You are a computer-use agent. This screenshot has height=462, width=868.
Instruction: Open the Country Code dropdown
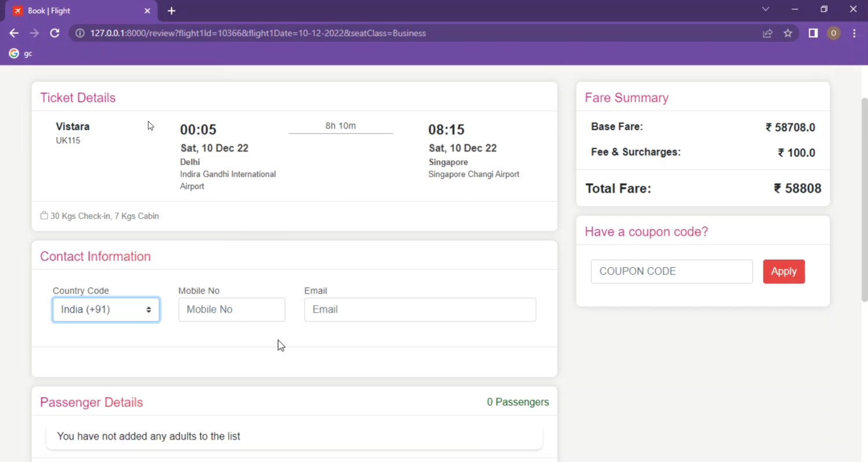[106, 309]
